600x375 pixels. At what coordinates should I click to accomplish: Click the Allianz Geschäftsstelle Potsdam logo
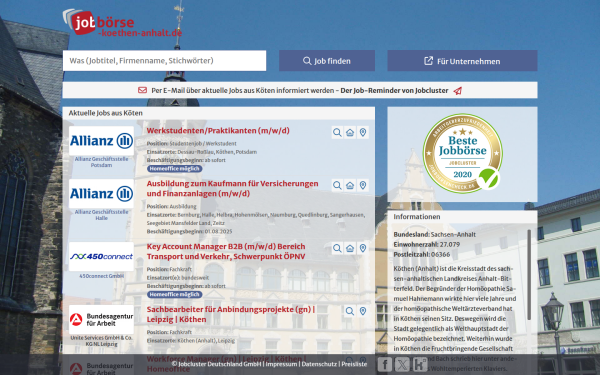click(101, 141)
